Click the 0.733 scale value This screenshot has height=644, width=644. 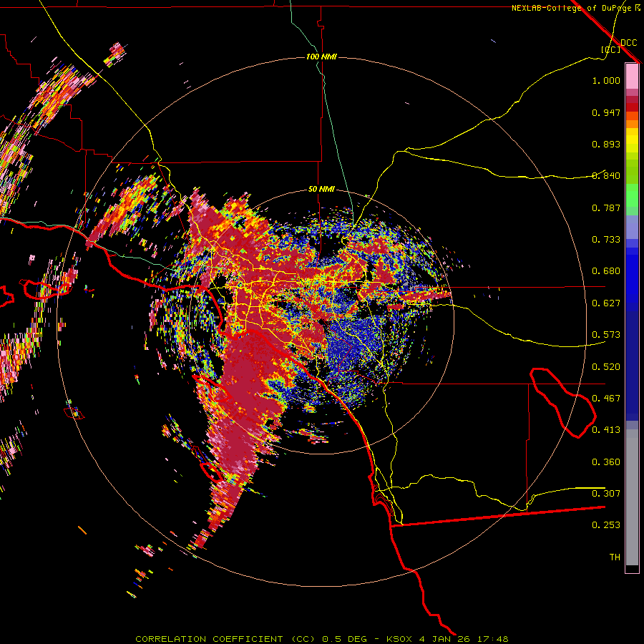click(606, 240)
